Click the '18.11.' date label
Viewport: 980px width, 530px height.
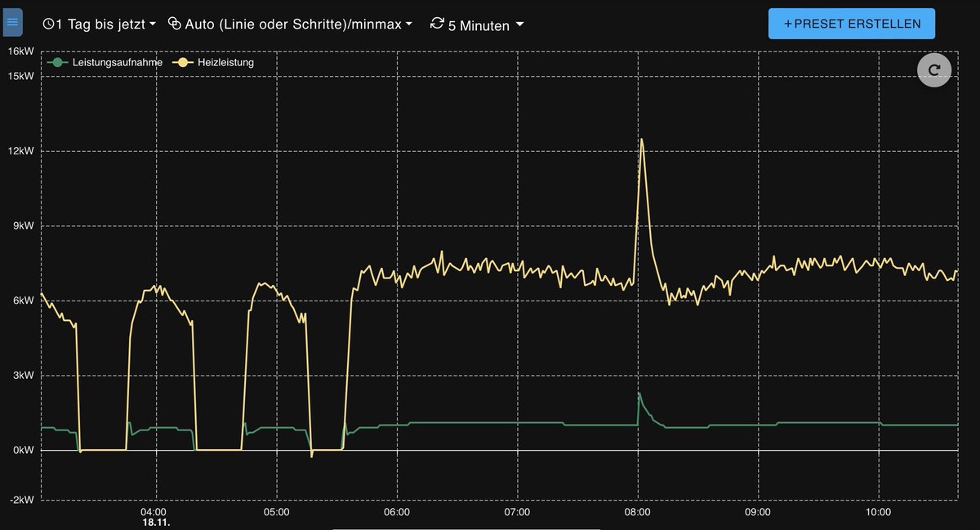[x=155, y=523]
